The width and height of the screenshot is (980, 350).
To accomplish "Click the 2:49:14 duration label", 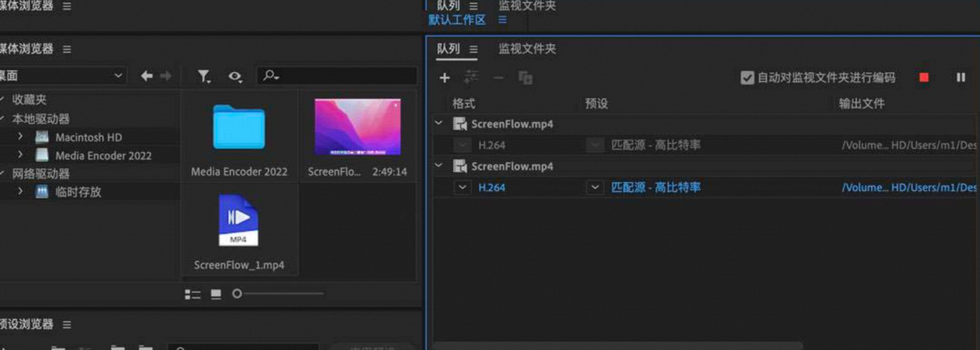I will tap(390, 172).
